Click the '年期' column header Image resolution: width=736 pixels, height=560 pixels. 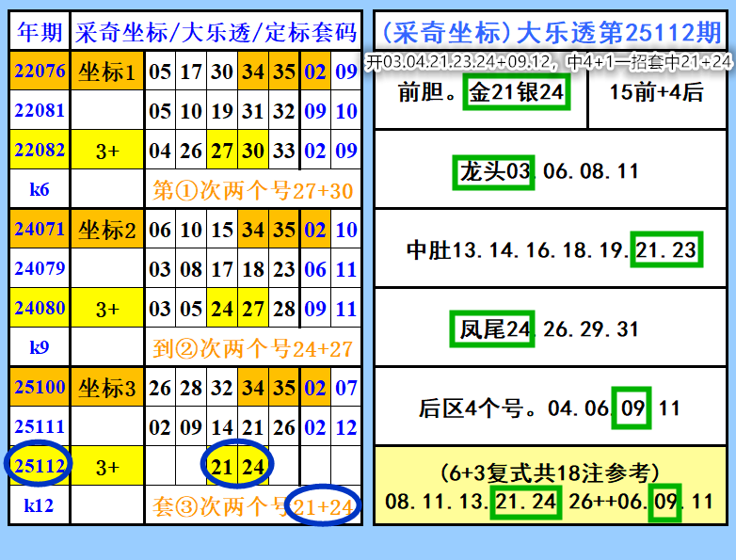coord(40,32)
